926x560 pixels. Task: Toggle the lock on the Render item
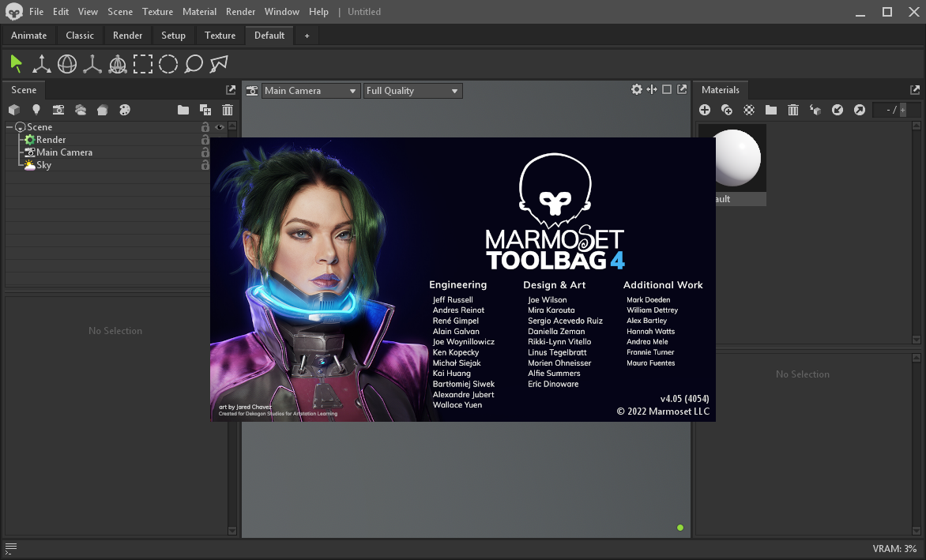tap(205, 140)
